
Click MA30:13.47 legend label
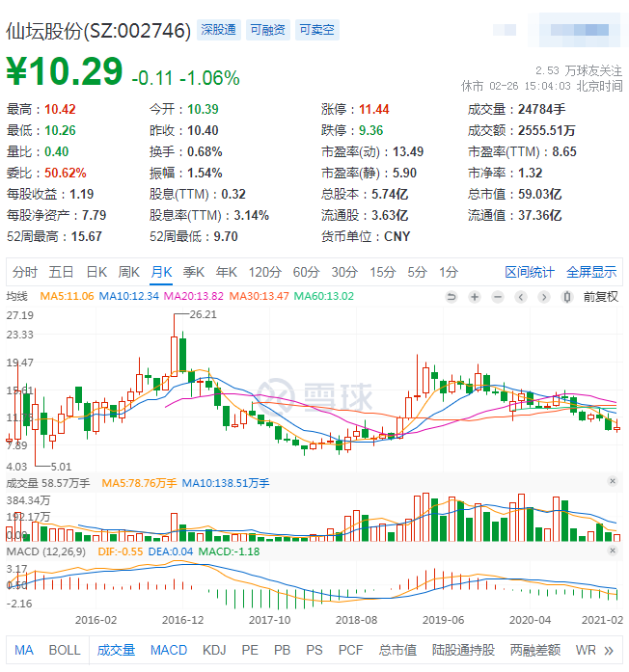click(x=259, y=297)
